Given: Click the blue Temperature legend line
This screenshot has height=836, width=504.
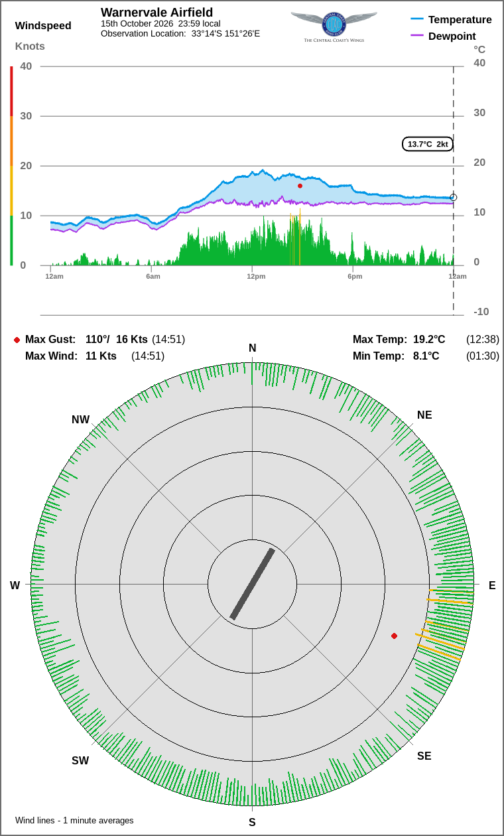Looking at the screenshot, I should tap(417, 20).
